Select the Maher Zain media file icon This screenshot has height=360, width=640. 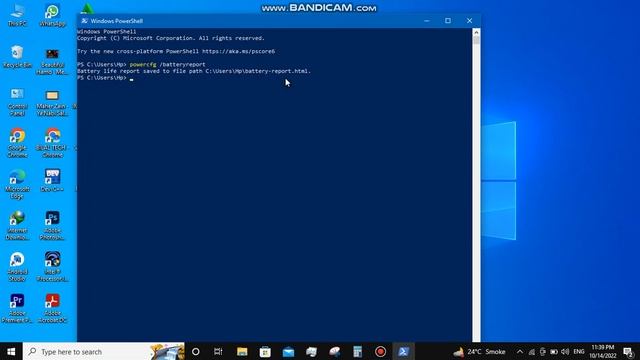[52, 102]
